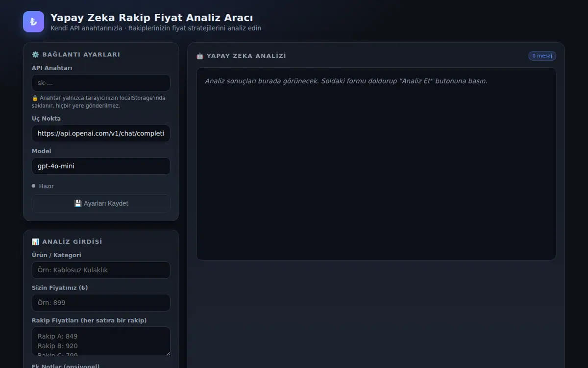Click the 'YAPAY ZEKA ANALİZİ' panel heading
588x368 pixels.
coord(246,56)
